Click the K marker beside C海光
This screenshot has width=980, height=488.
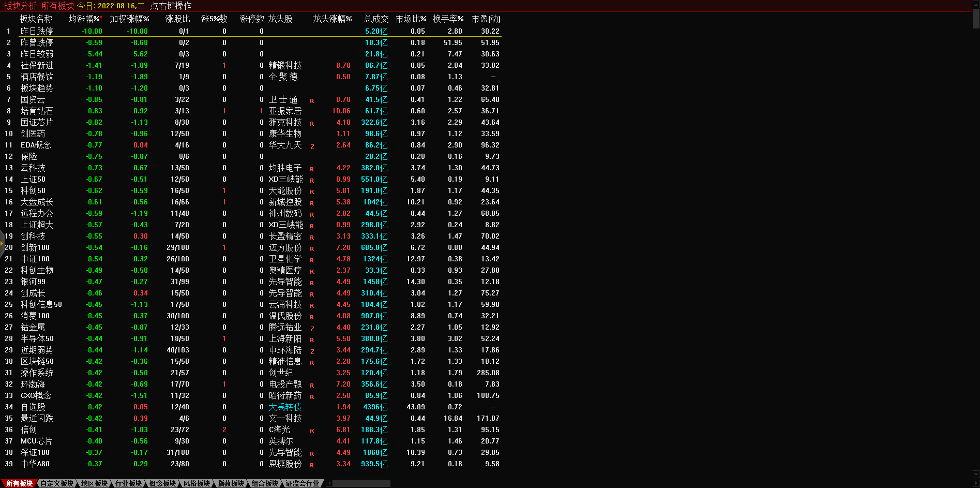312,431
